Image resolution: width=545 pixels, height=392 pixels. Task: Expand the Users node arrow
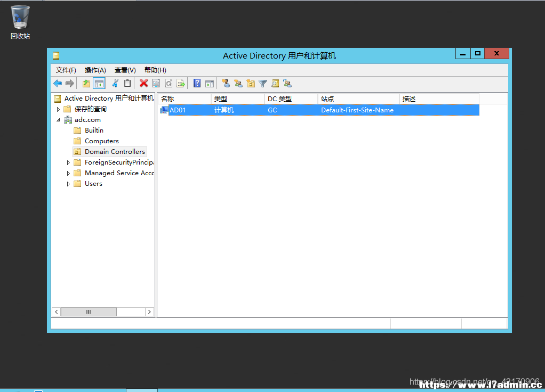tap(68, 184)
